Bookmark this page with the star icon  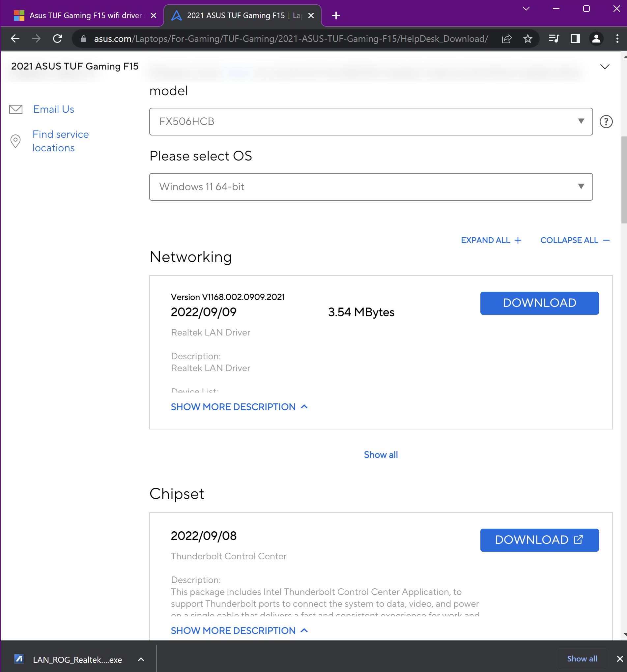[x=527, y=39]
